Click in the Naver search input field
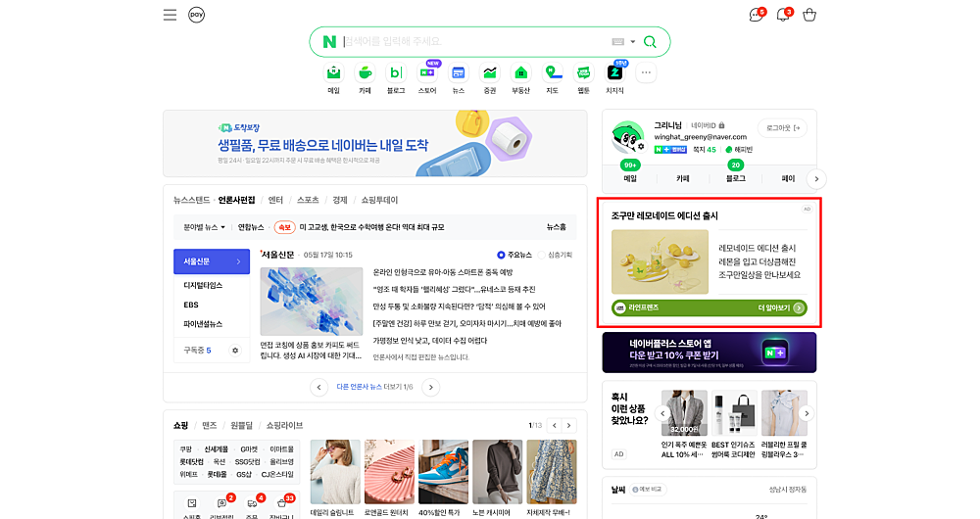The height and width of the screenshot is (519, 980). pos(470,41)
